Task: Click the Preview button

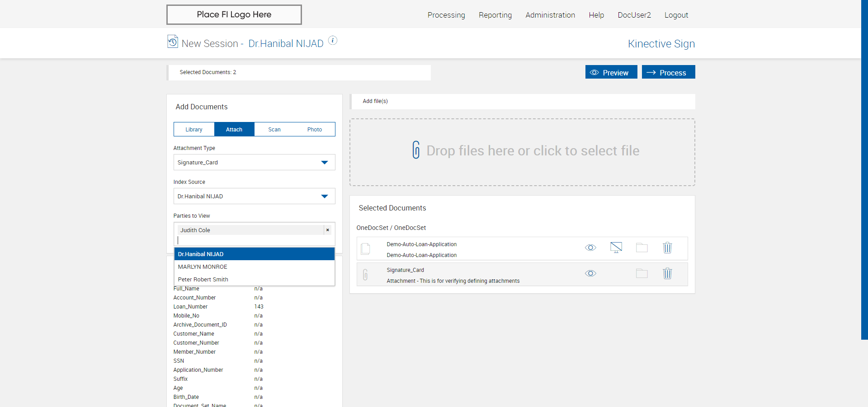Action: [x=611, y=73]
